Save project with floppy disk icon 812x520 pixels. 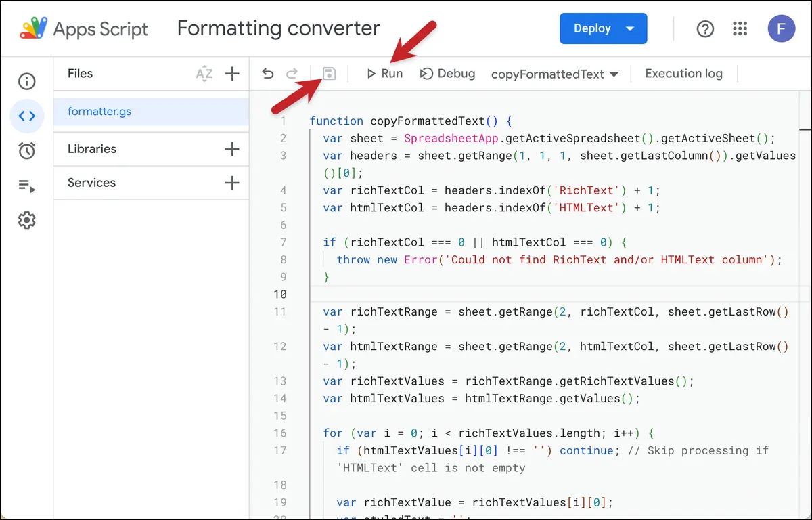point(329,74)
